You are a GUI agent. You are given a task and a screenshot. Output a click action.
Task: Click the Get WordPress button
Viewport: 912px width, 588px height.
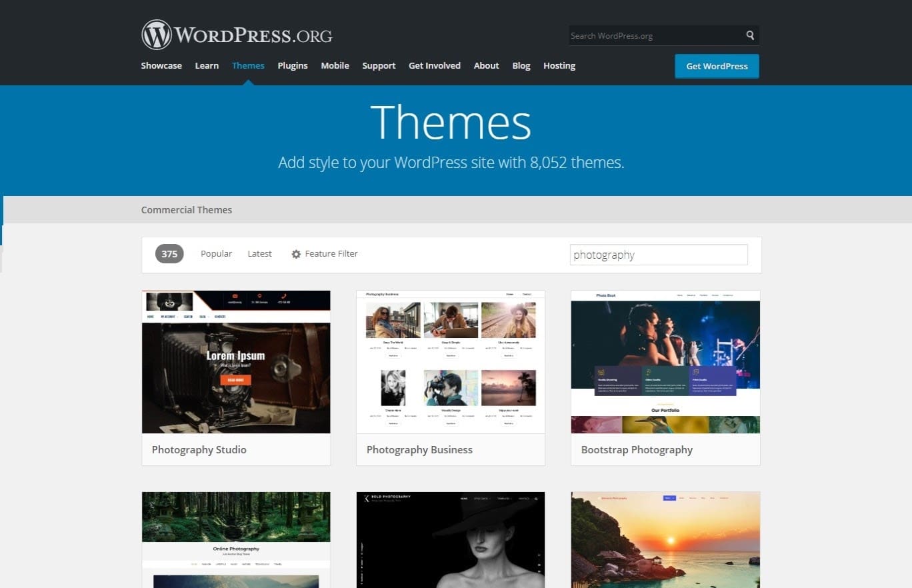pyautogui.click(x=716, y=66)
